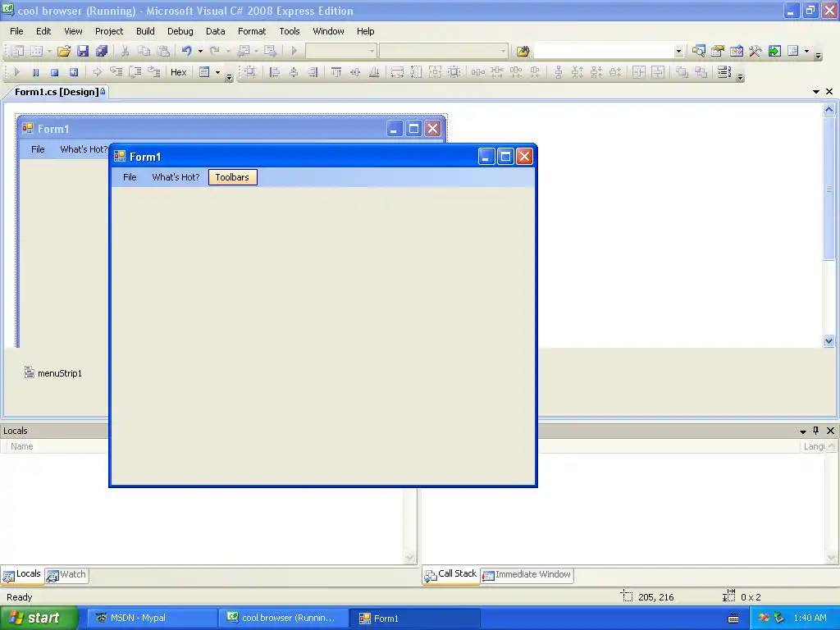Click the Form1 icon in running window title
The image size is (840, 630).
120,157
